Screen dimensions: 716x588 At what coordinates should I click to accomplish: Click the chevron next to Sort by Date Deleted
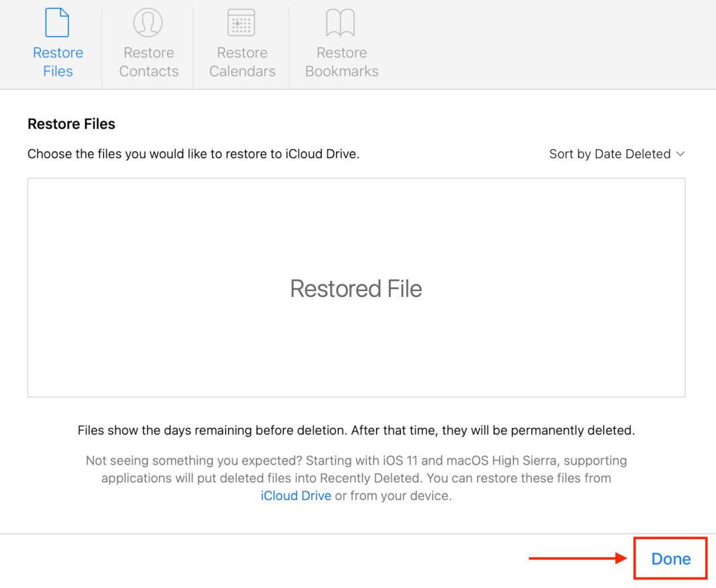(x=681, y=154)
